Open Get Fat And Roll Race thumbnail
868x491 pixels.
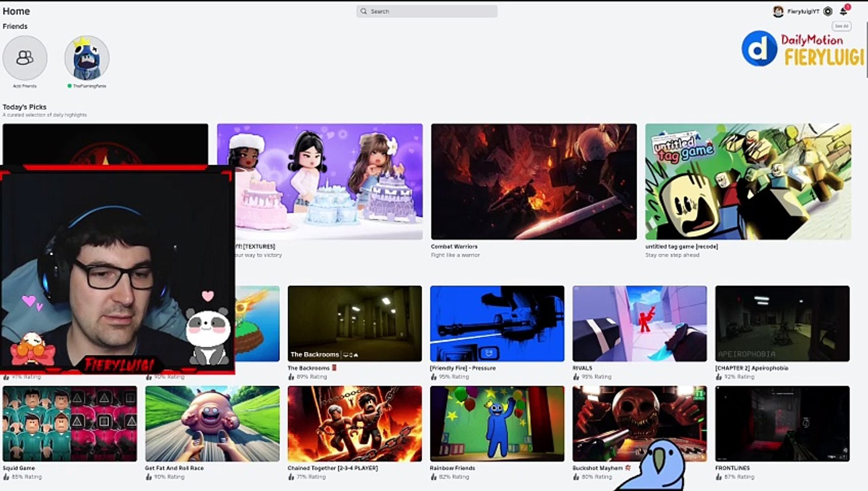pyautogui.click(x=212, y=424)
